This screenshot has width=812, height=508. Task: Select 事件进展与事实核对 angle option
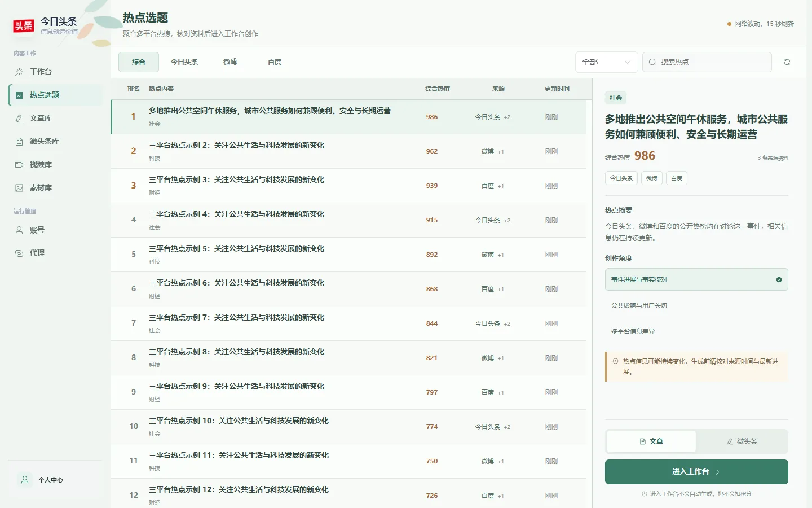click(696, 279)
